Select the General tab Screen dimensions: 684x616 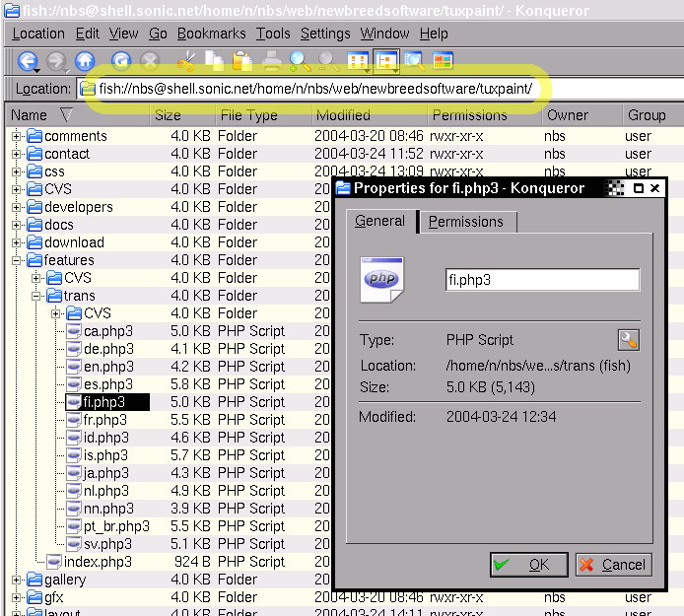point(380,221)
